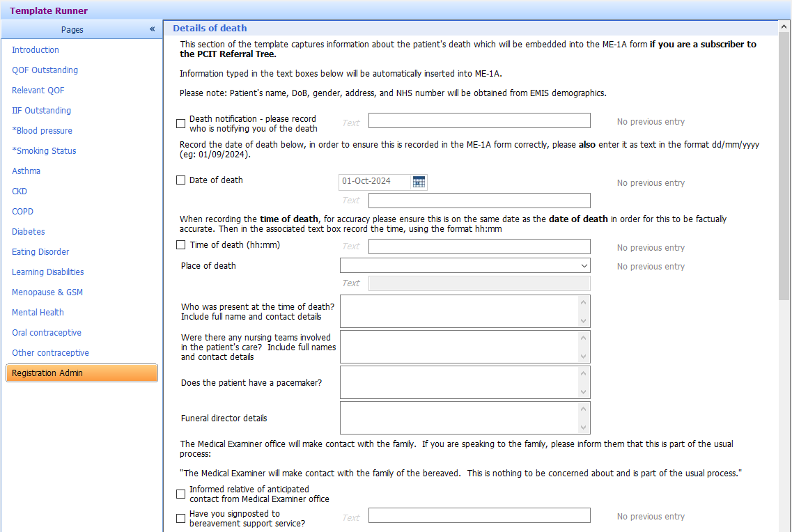
Task: Click the Time of death text field
Action: pos(479,247)
